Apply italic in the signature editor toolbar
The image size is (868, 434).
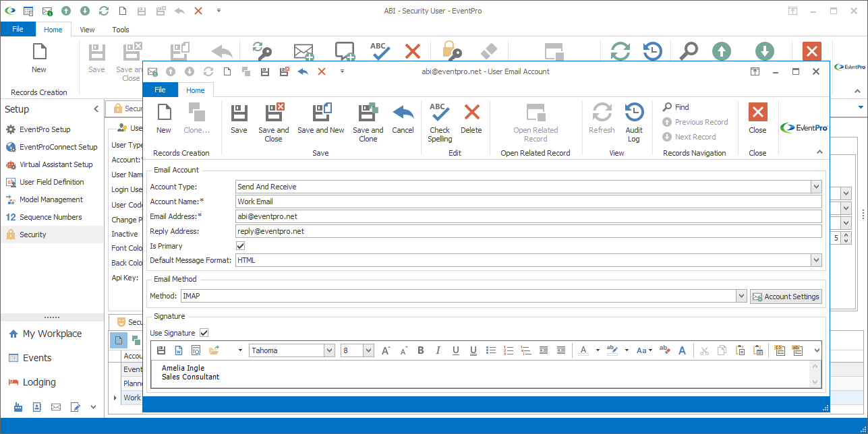pos(438,350)
